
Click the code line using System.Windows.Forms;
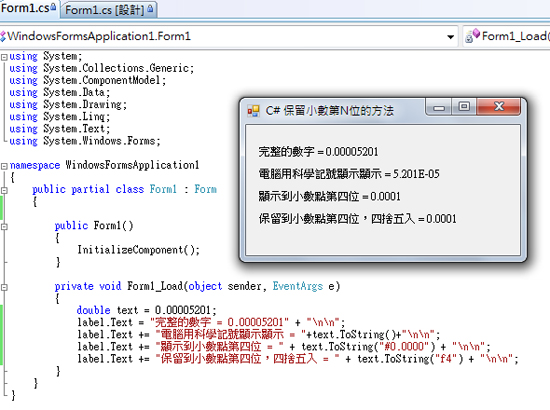85,141
